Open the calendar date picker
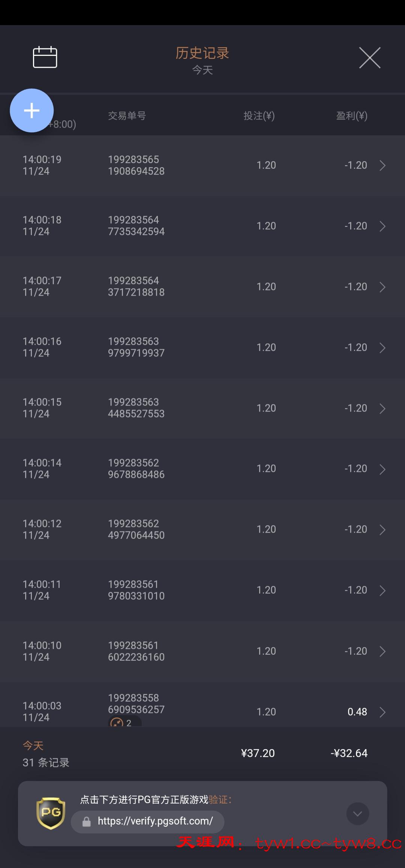Screen dimensions: 405x868 point(45,57)
